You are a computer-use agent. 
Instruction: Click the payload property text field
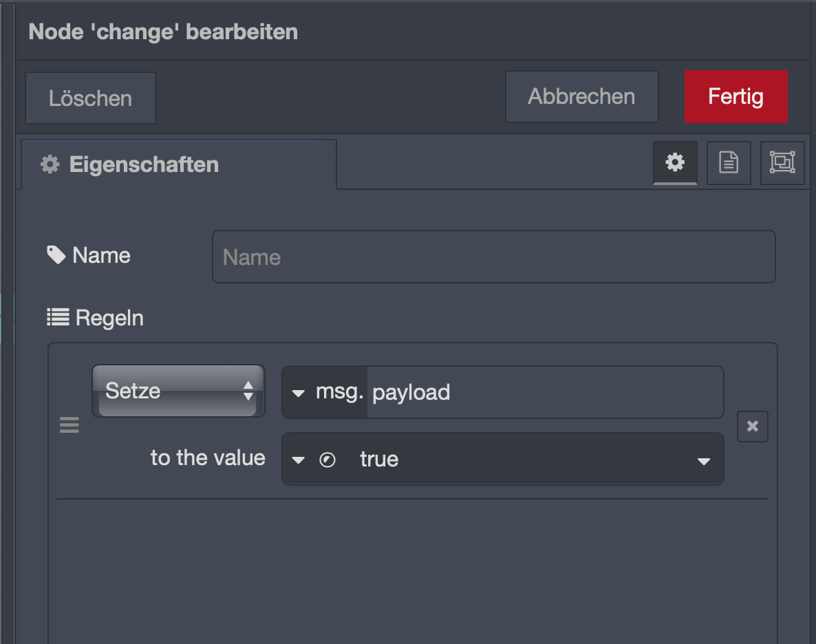coord(545,392)
